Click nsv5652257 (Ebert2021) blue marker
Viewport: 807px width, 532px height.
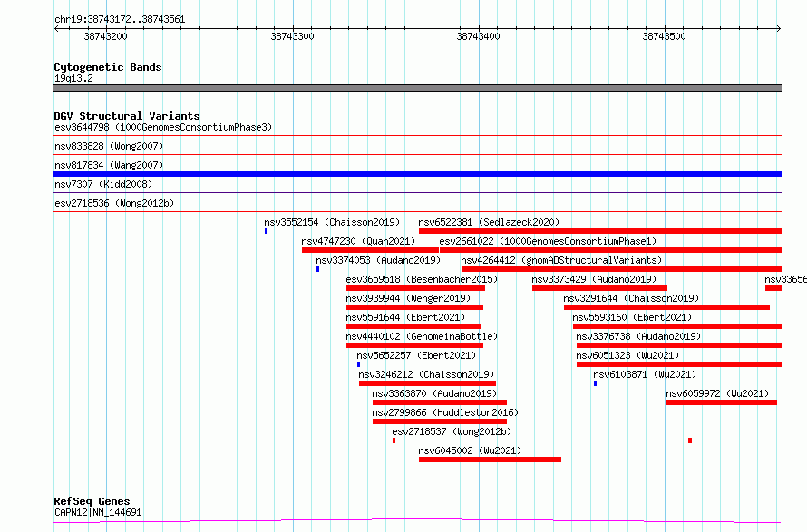[x=359, y=364]
